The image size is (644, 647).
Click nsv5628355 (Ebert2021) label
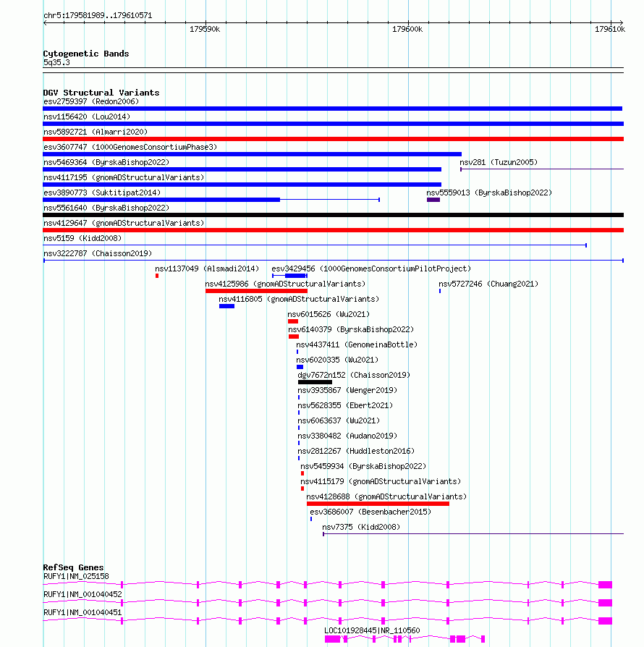click(345, 406)
